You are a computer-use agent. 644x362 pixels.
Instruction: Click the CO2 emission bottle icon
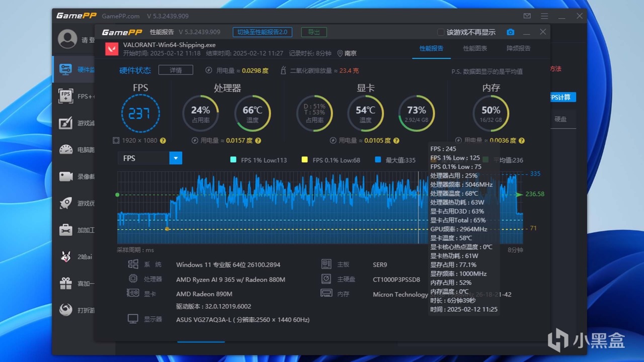283,70
